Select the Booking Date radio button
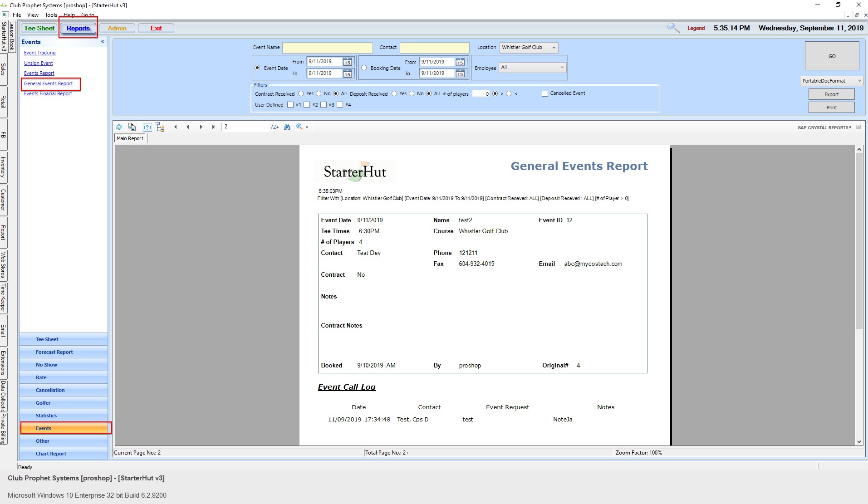 (x=364, y=68)
